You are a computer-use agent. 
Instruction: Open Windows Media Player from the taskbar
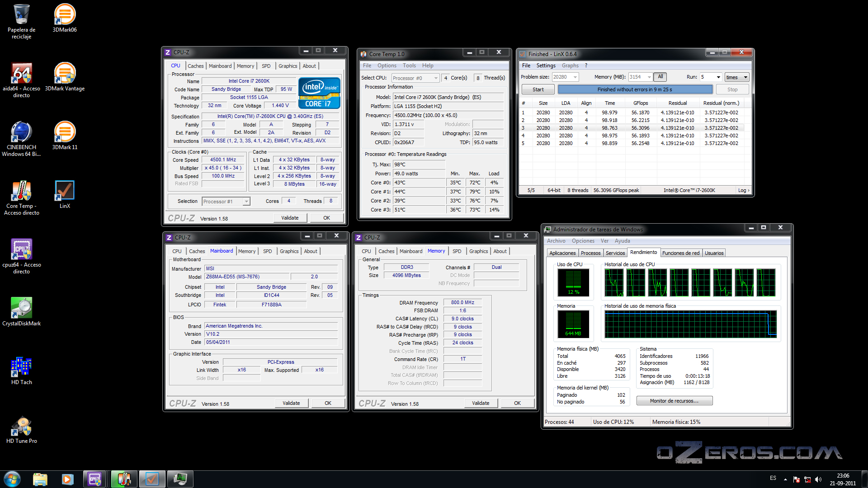point(67,479)
